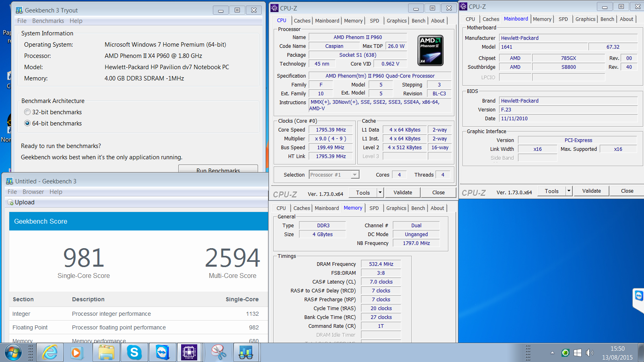Switch to CPU tab in right CPU-Z window
Image resolution: width=644 pixels, height=362 pixels.
(x=470, y=19)
